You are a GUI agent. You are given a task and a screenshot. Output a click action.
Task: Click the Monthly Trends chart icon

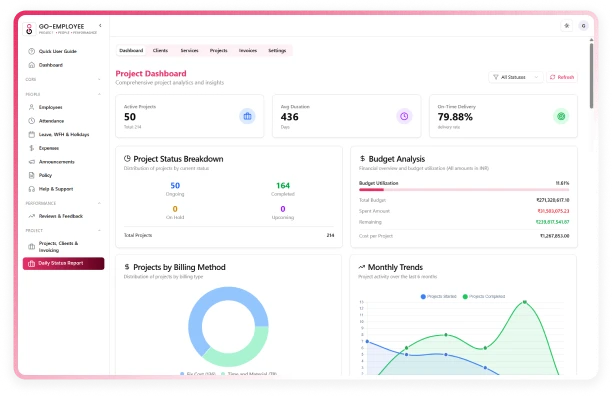click(362, 267)
